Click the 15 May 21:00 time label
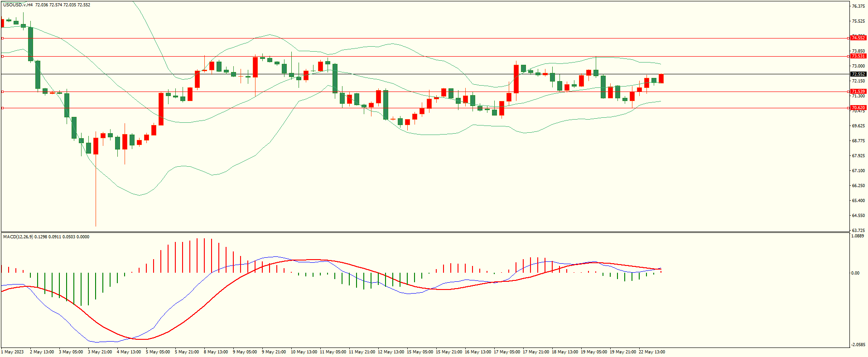868x357 pixels. click(x=449, y=352)
